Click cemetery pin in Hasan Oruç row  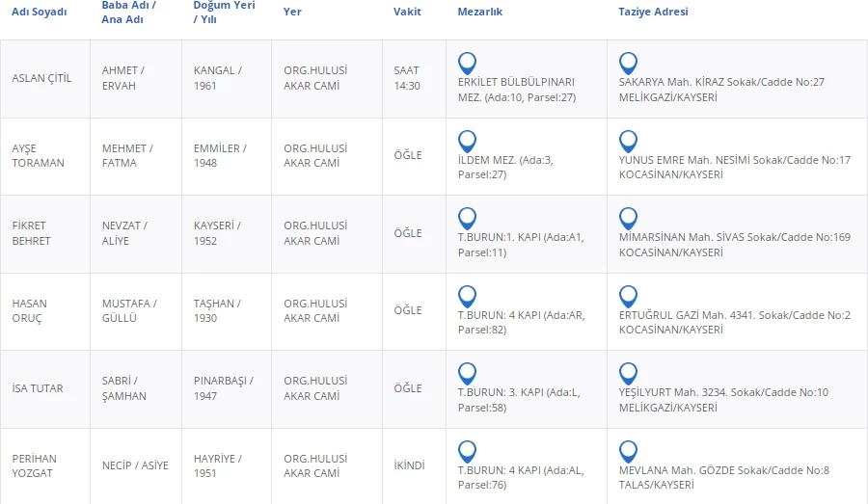tap(467, 296)
